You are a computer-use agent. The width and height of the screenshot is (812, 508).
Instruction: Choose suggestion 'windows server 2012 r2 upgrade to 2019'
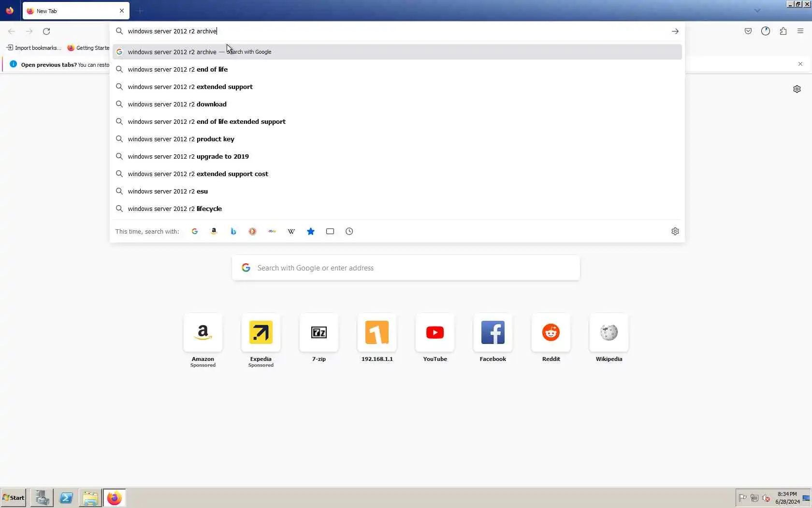pyautogui.click(x=397, y=156)
